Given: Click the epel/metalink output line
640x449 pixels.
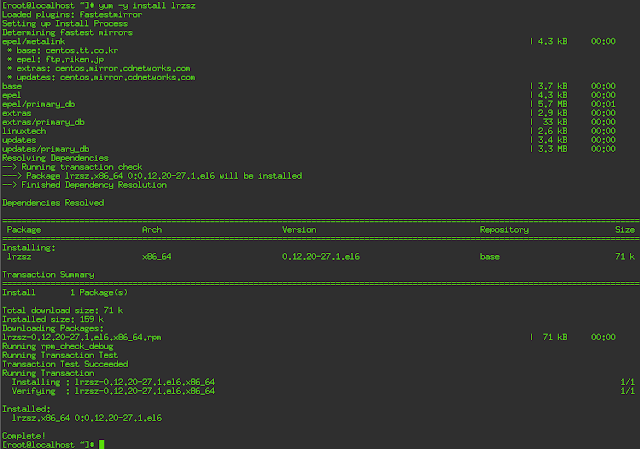Looking at the screenshot, I should tap(32, 43).
